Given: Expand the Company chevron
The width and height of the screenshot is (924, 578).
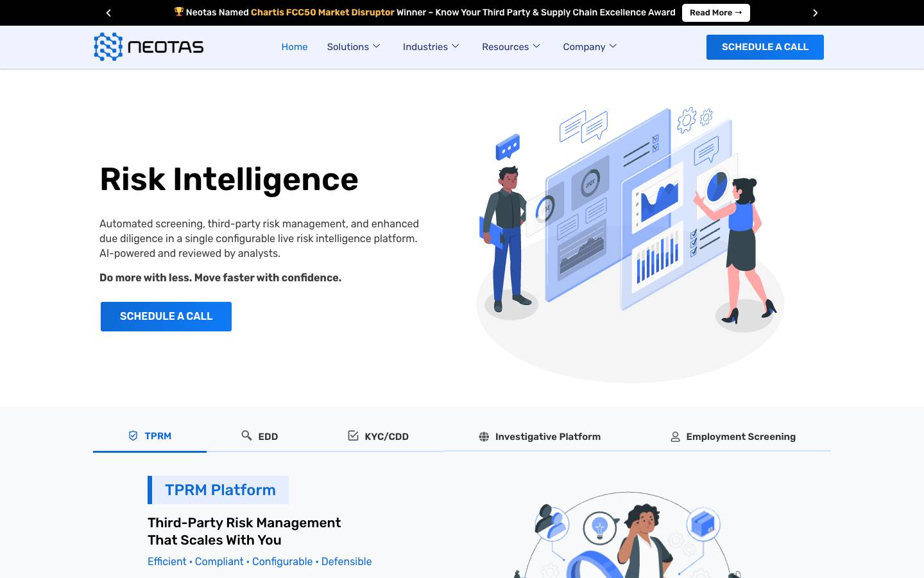Looking at the screenshot, I should click(x=613, y=46).
